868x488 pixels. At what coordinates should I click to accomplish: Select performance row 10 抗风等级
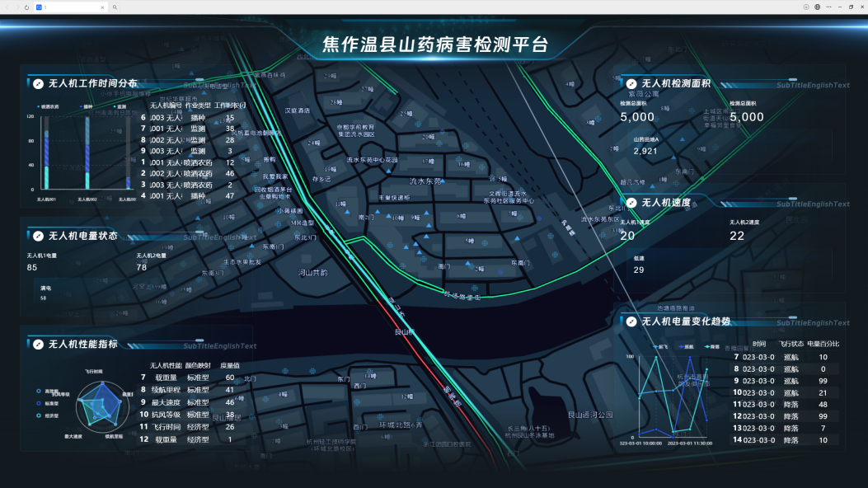pos(191,415)
